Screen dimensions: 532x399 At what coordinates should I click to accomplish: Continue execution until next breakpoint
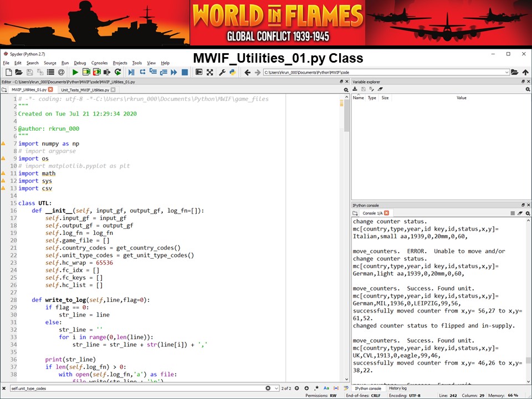174,72
